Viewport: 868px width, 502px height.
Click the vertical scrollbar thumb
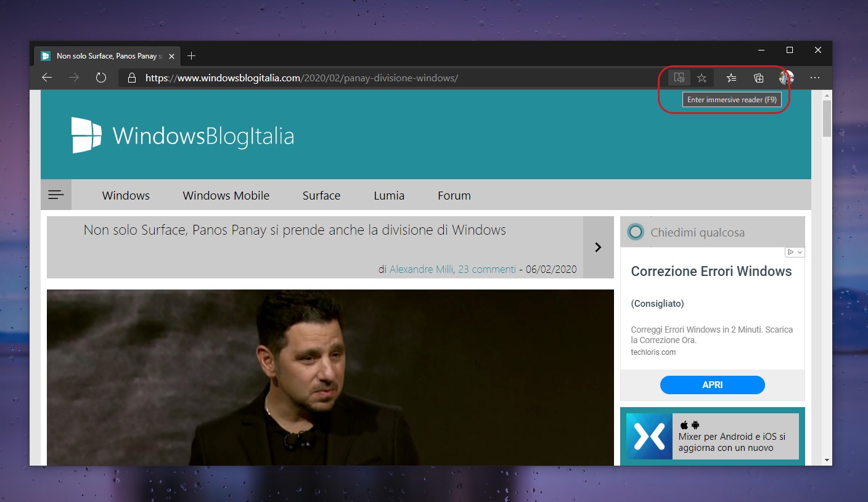pos(827,118)
